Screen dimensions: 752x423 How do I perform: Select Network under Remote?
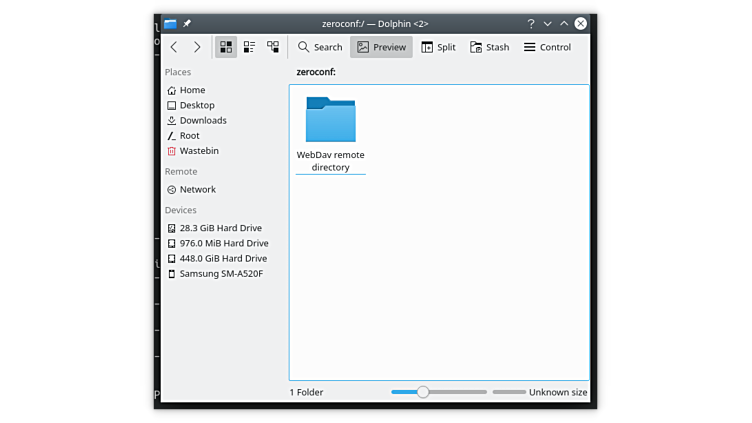click(197, 189)
